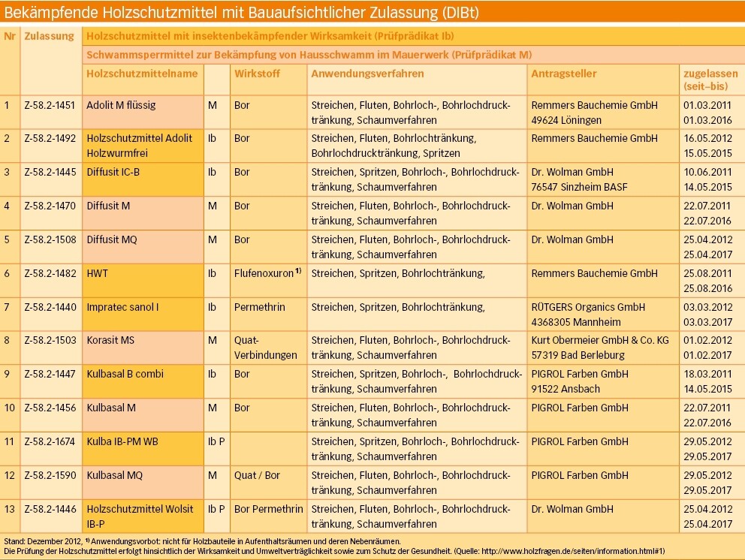This screenshot has height=560, width=745.
Task: Select the 'Schwammsperrmittel … (Prüfprädikat M)' legend line
Action: (x=309, y=55)
